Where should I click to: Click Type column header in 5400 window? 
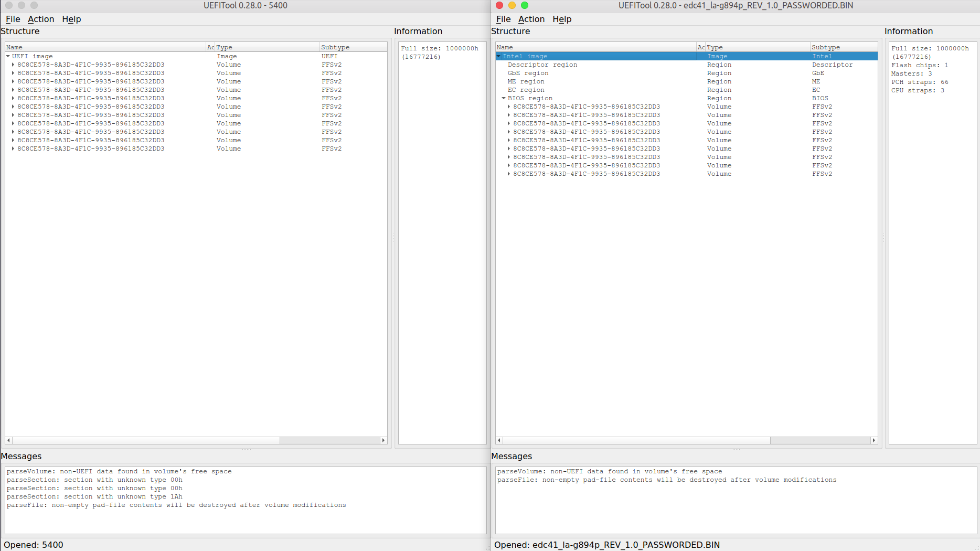click(x=268, y=47)
